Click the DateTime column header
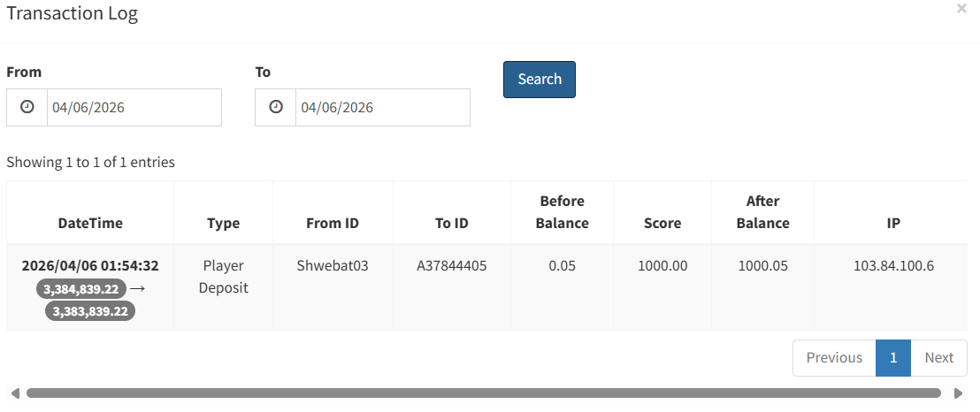 click(90, 223)
